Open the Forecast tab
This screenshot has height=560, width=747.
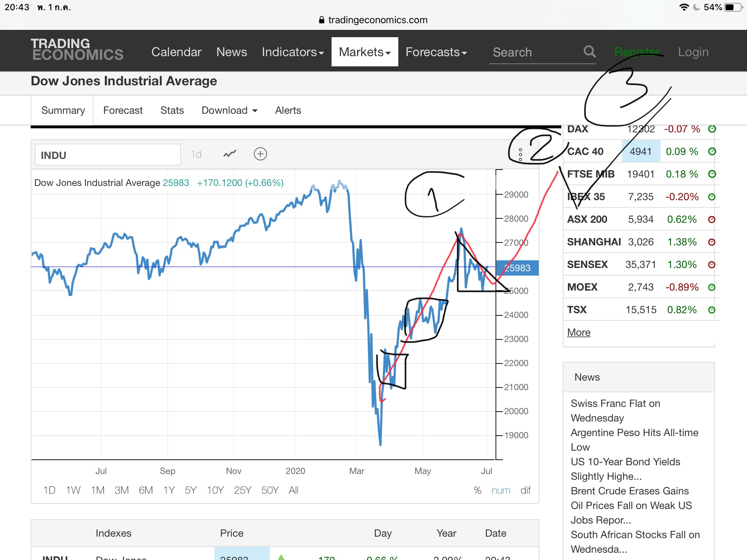[x=123, y=110]
